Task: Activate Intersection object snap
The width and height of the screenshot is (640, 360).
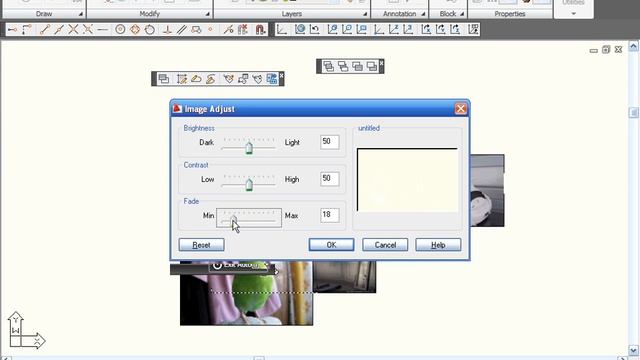Action: (73, 29)
